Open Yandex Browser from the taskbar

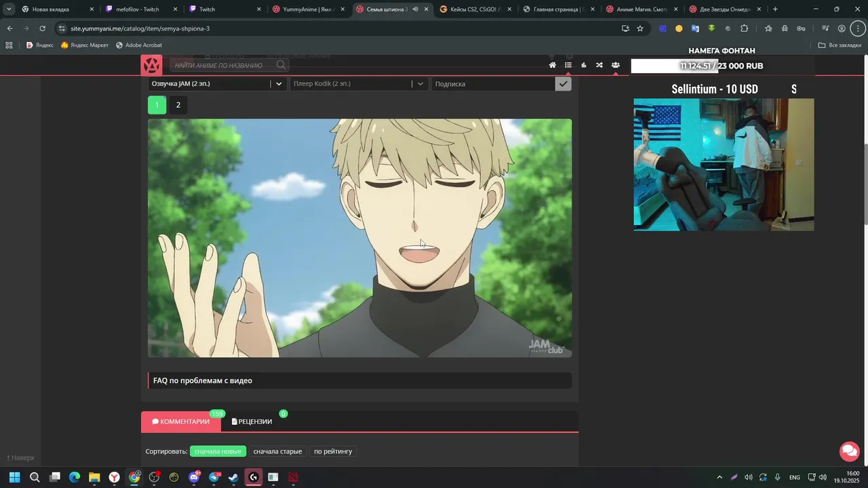click(115, 477)
